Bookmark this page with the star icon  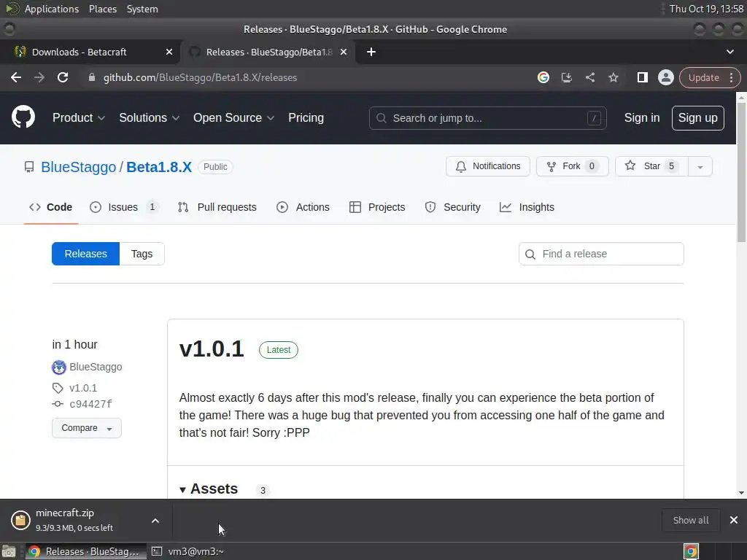613,77
